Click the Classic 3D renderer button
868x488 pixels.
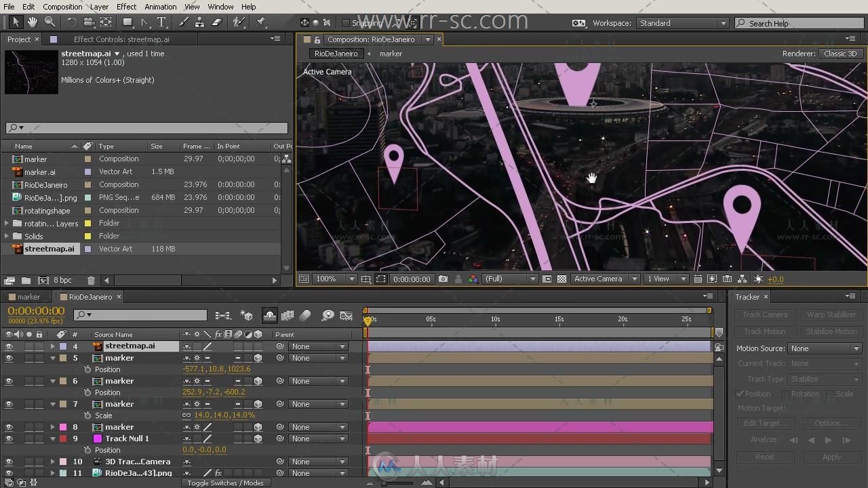coord(841,54)
